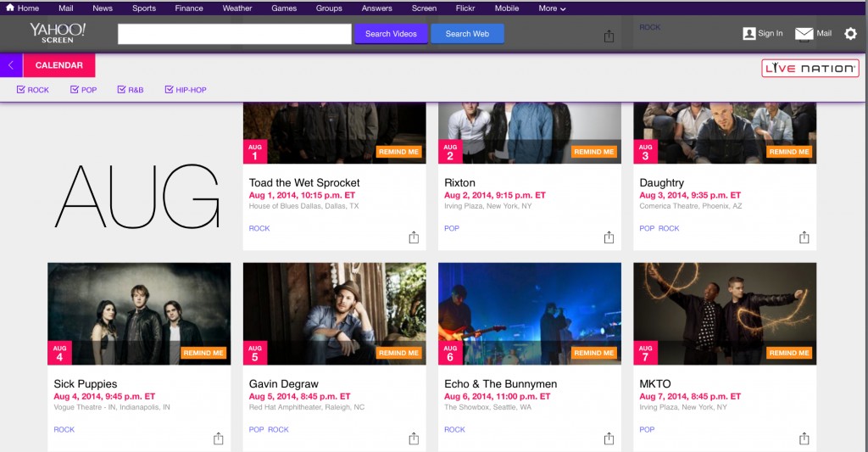Open Settings gear icon

point(850,34)
